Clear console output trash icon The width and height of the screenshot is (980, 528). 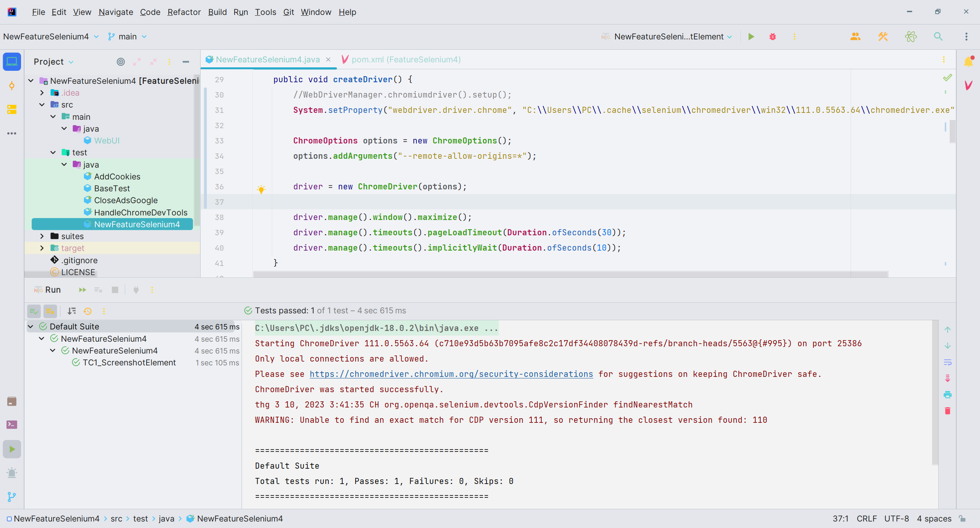coord(947,411)
